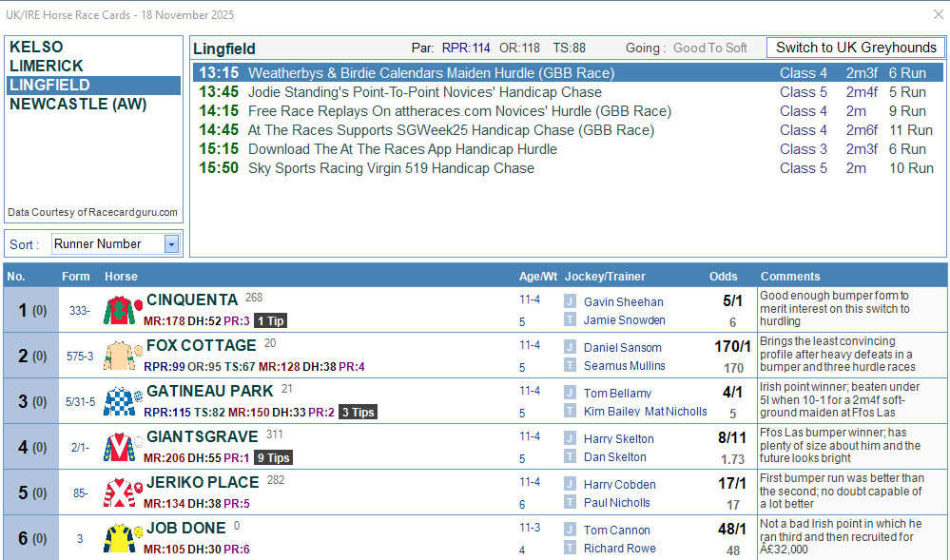Click the JOB DONE horse name

[186, 528]
